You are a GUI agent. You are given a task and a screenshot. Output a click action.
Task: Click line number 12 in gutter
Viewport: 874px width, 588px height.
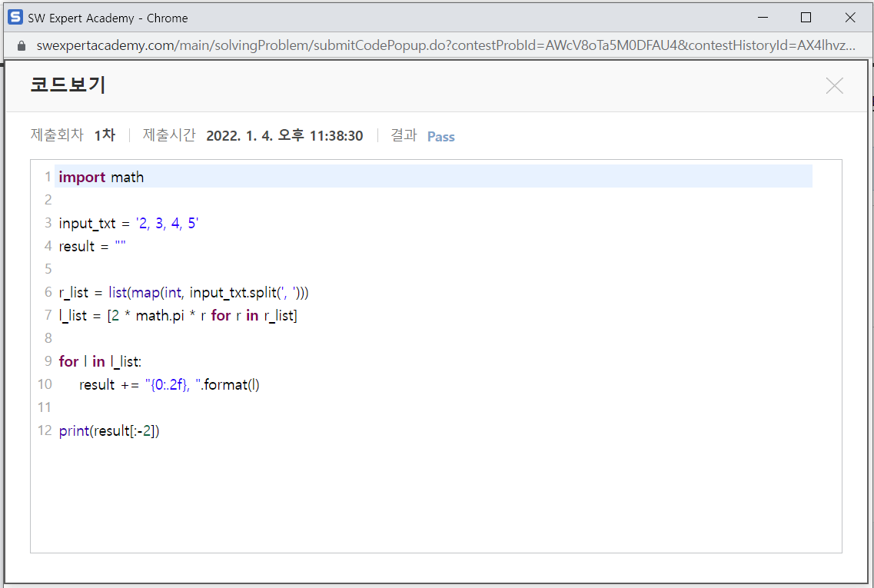45,430
